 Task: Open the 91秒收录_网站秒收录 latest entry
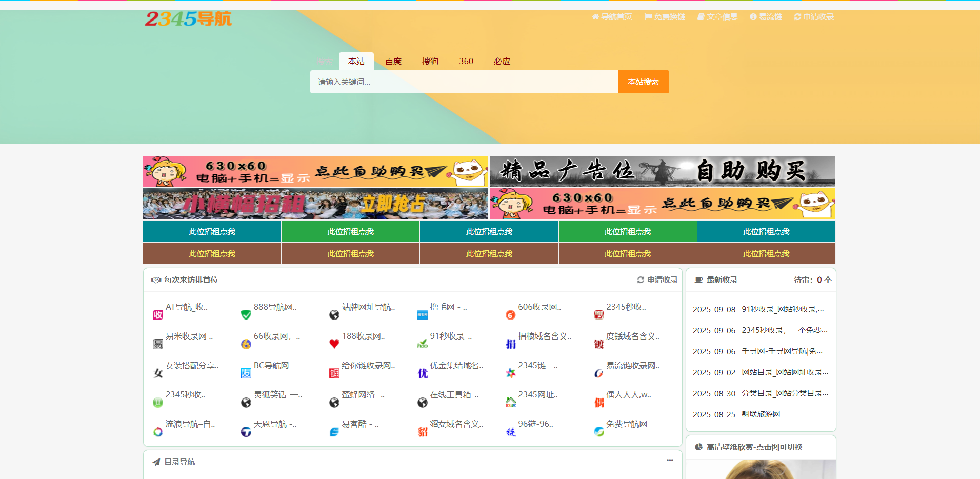[x=783, y=309]
